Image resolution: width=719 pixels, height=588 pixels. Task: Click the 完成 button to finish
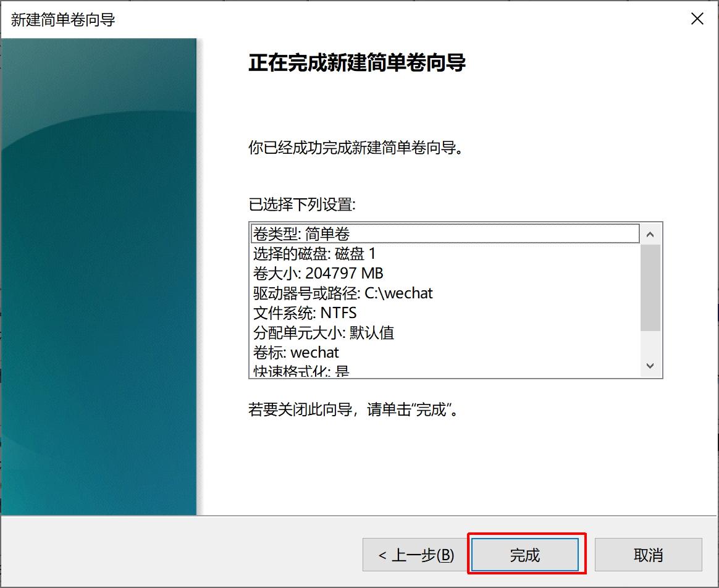[525, 555]
